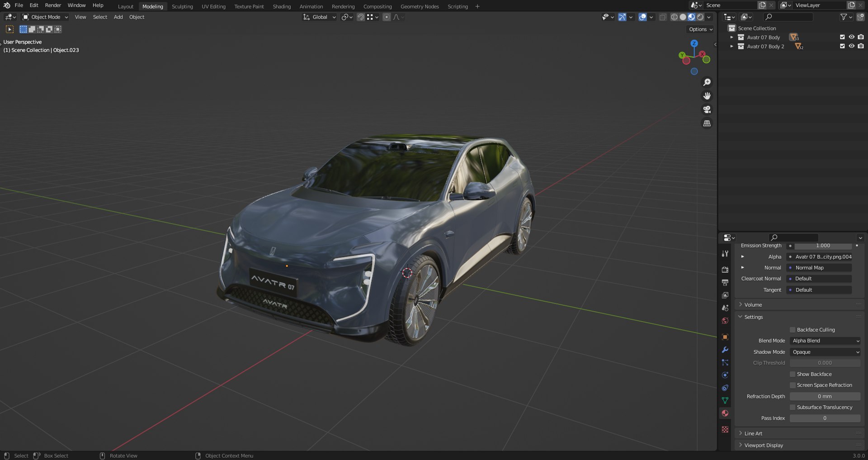Open the Global transform orientation dropdown
The width and height of the screenshot is (868, 460).
pyautogui.click(x=319, y=17)
